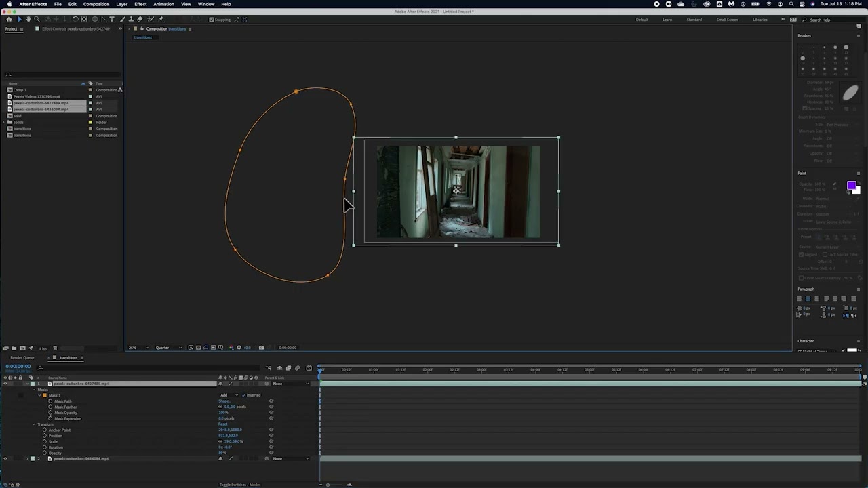Open Parent & Link dropdown for layer 2
Viewport: 868px width, 488px height.
290,459
